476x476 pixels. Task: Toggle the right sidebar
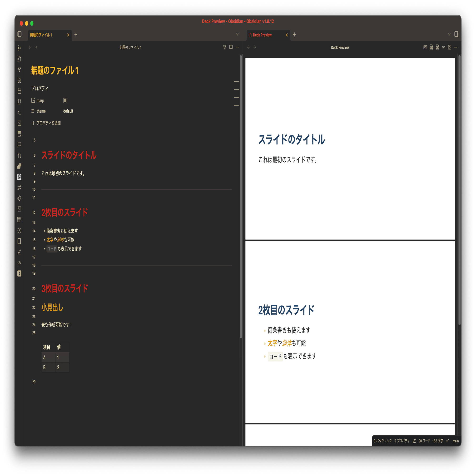coord(456,34)
